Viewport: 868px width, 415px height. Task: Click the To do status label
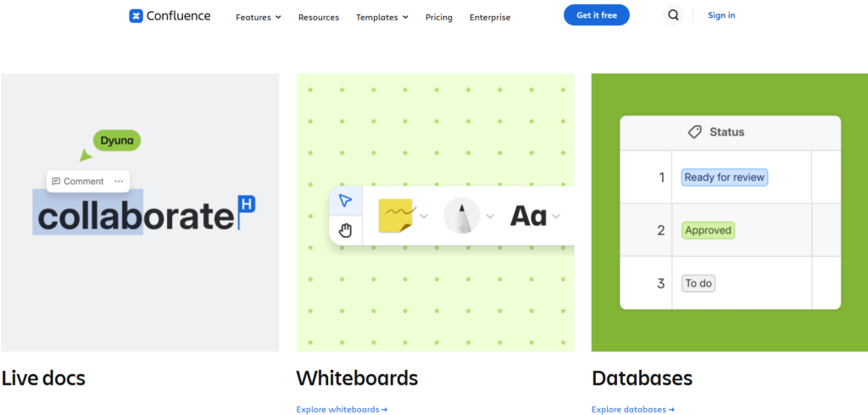point(698,283)
